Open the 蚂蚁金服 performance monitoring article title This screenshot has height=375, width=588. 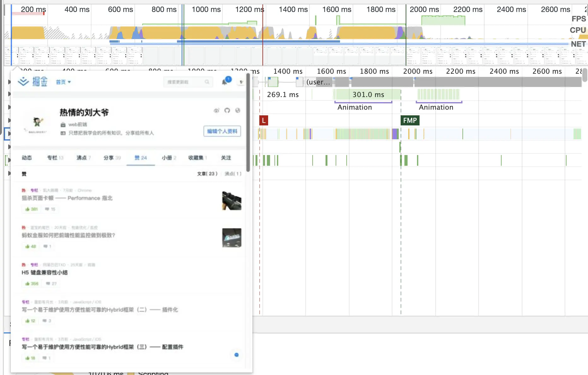pyautogui.click(x=68, y=235)
